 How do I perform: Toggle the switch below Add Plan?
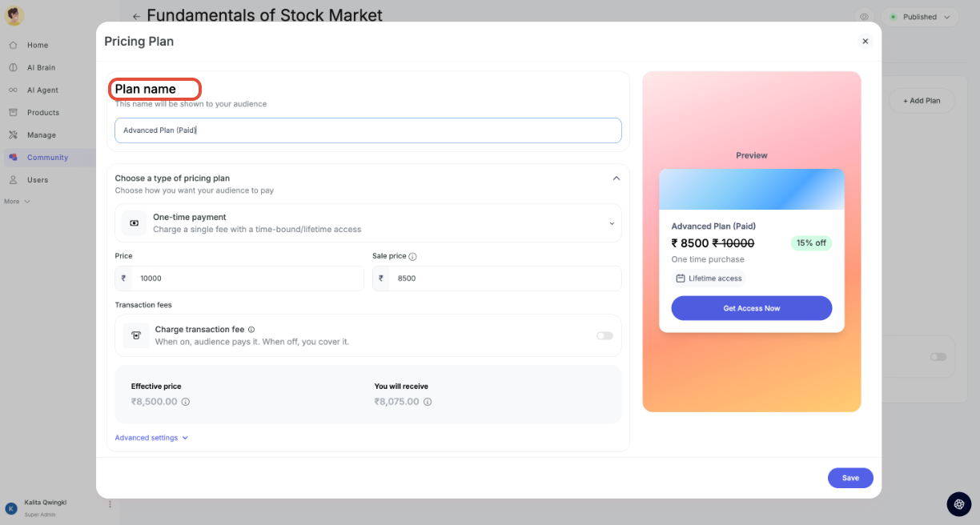pos(938,357)
